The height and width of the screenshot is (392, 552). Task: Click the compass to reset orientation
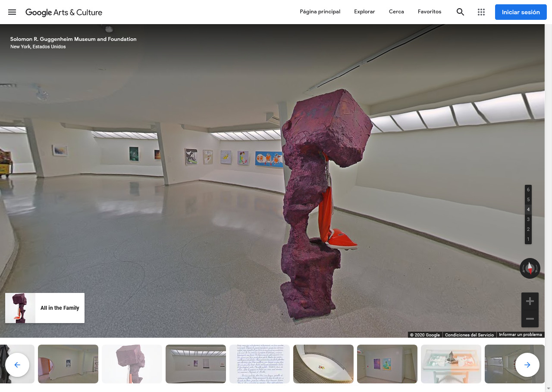pyautogui.click(x=530, y=268)
